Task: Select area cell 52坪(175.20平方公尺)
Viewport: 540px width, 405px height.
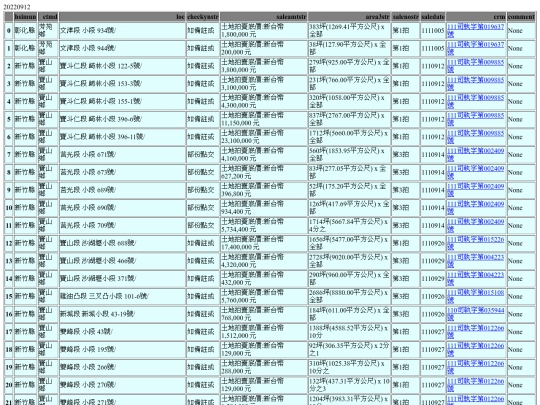Action: (349, 190)
